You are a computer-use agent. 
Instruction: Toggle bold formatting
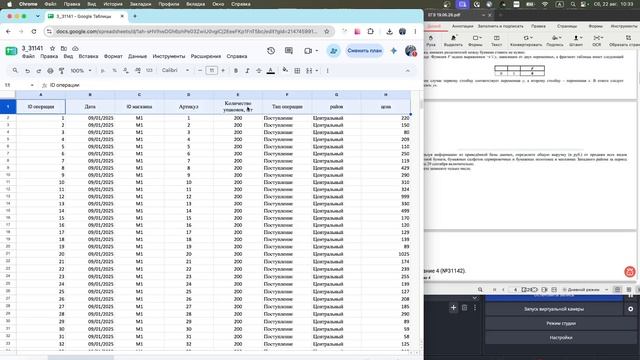coord(236,71)
